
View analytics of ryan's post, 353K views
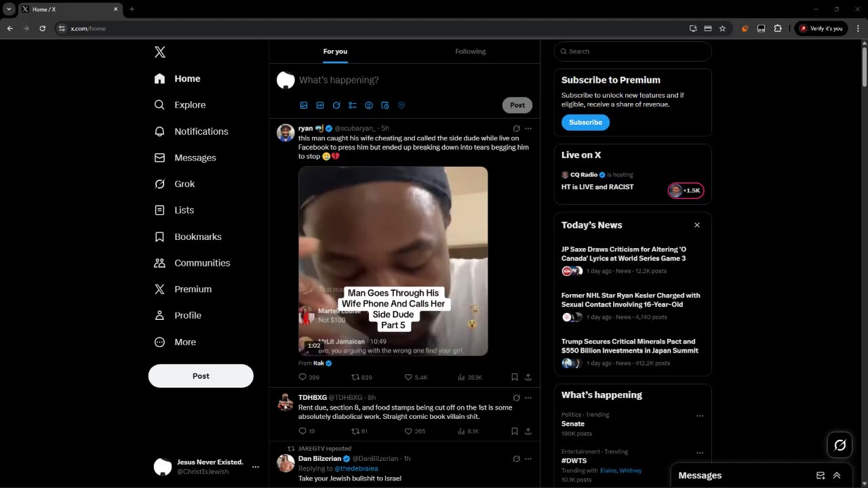[x=469, y=377]
